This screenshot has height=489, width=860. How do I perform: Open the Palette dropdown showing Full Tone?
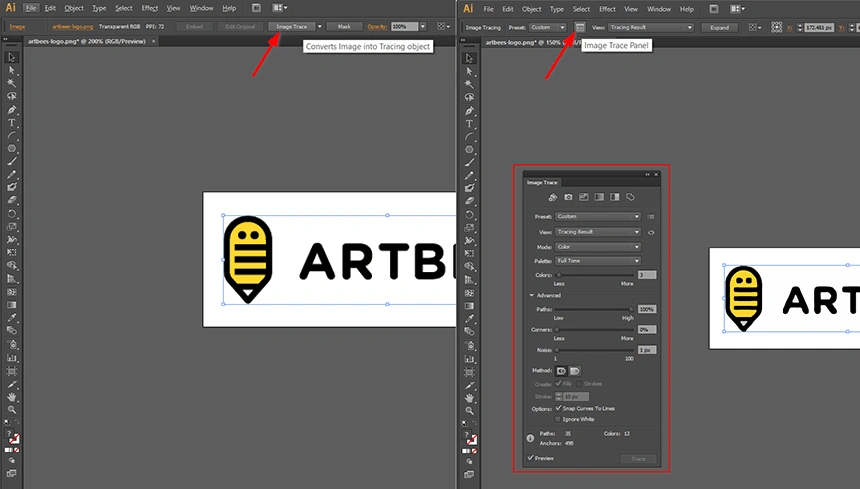[598, 261]
